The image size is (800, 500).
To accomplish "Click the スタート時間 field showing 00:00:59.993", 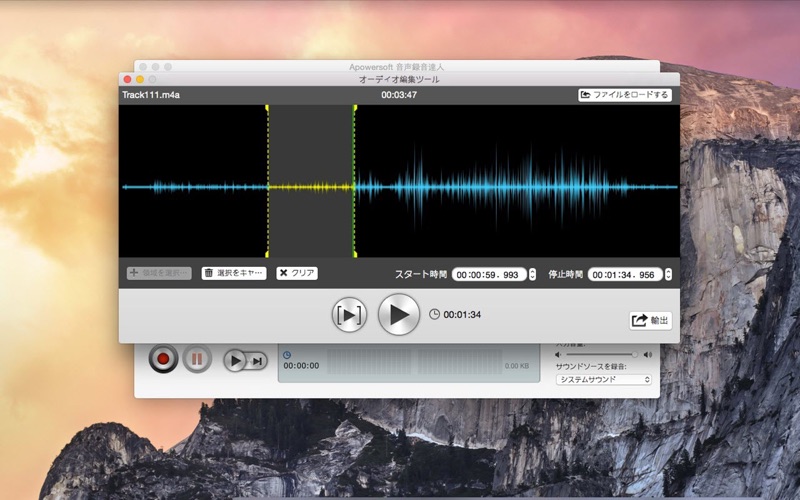I will click(489, 274).
